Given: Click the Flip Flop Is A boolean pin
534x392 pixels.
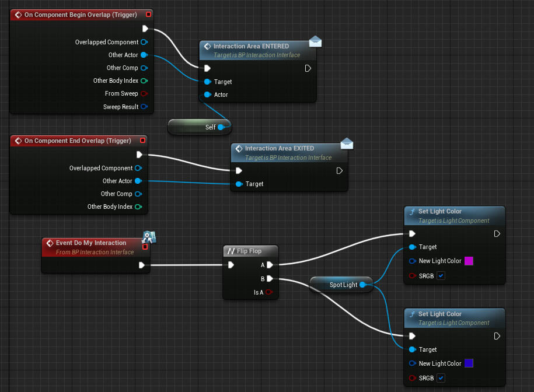Looking at the screenshot, I should (269, 292).
